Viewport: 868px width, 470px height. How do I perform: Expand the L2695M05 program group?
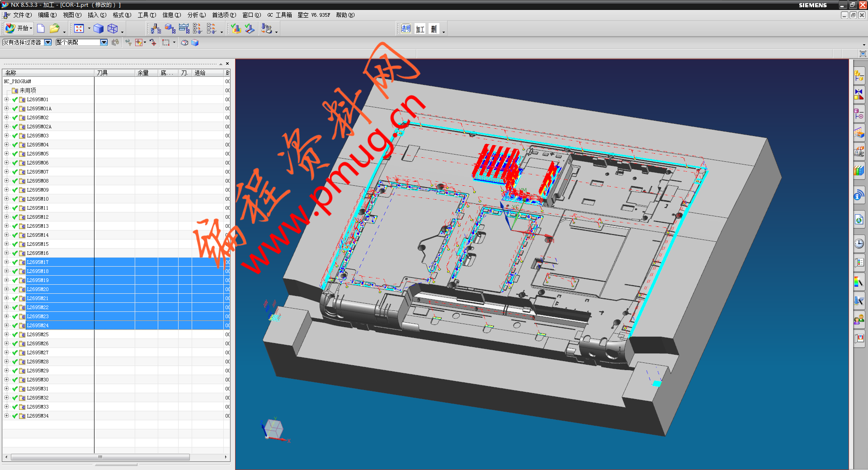(x=6, y=154)
